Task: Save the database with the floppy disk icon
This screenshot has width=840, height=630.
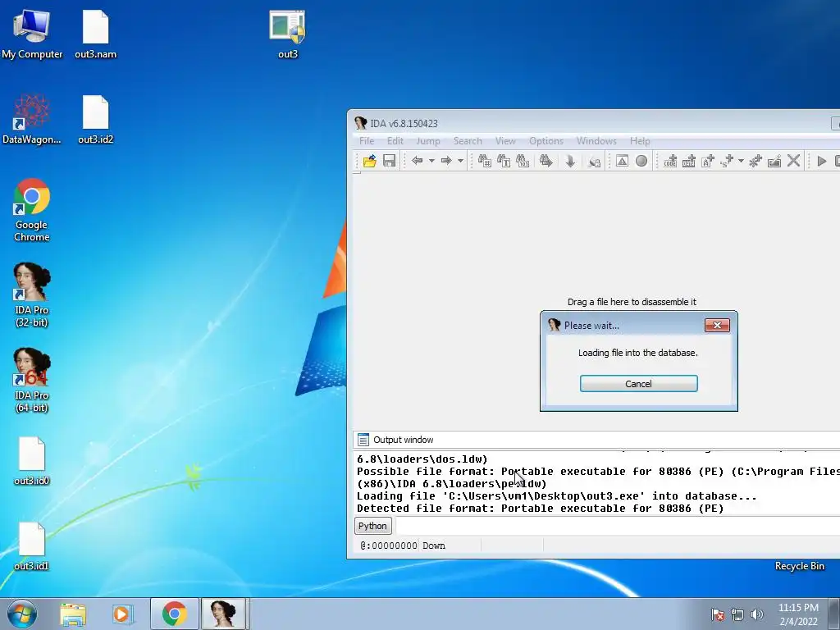Action: click(389, 161)
